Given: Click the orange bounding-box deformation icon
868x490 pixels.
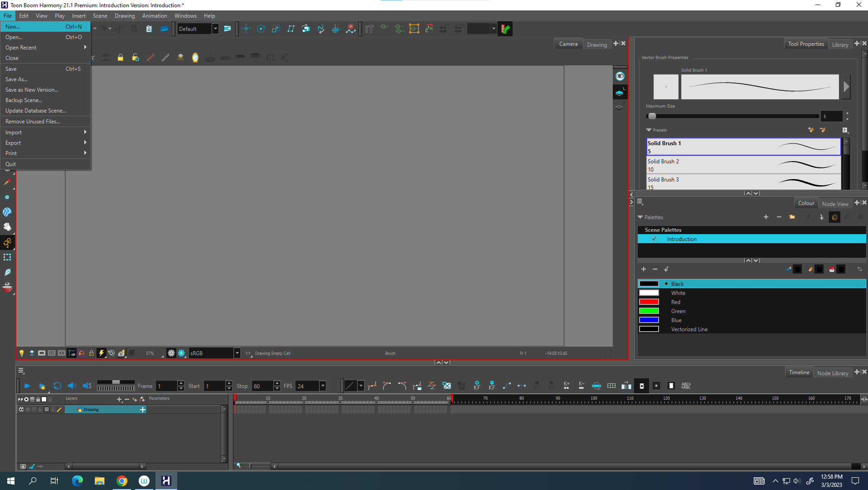Looking at the screenshot, I should tap(414, 29).
